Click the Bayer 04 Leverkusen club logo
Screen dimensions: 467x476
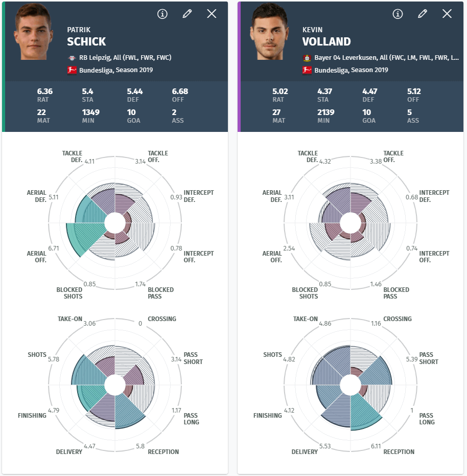point(307,58)
